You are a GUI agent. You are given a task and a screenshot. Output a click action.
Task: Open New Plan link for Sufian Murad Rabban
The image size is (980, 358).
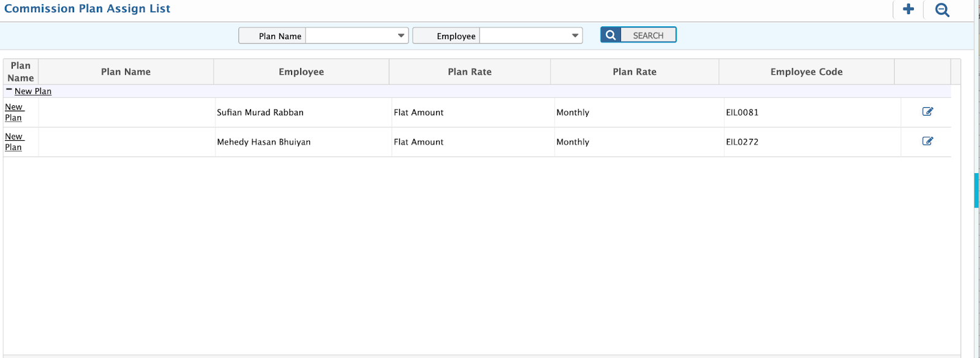click(x=13, y=112)
